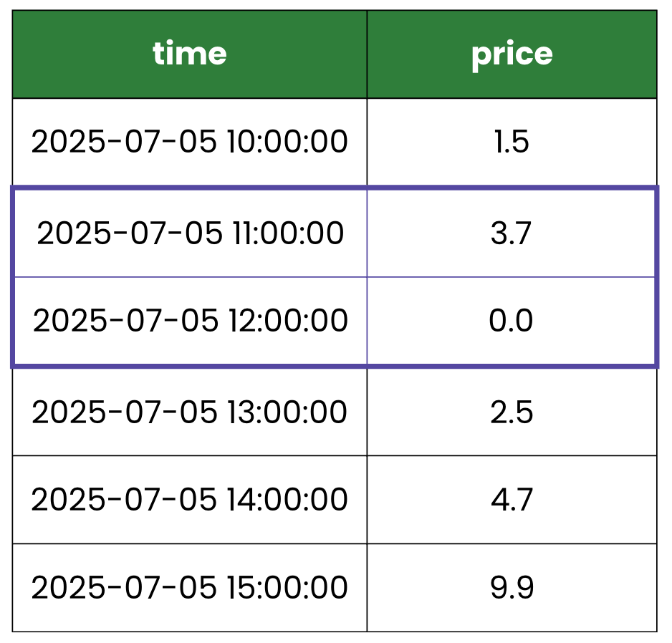Viewport: 672px width, 643px height.
Task: Click the line separating the 3.7 and 0.0 cells
Action: pos(512,277)
